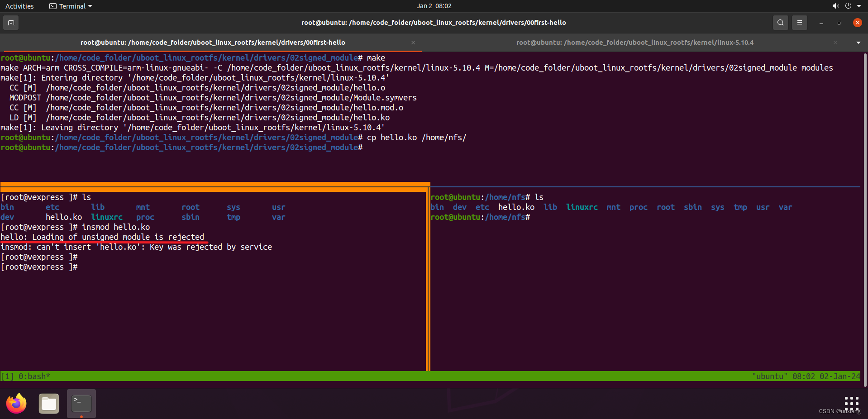Click the 'CC [M]' hello.mod.o line

(206, 108)
